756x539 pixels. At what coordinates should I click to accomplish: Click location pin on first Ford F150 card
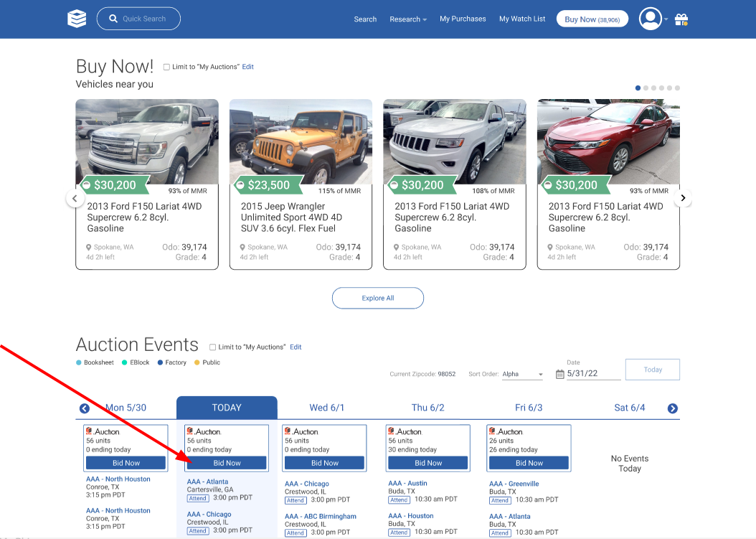coord(89,247)
